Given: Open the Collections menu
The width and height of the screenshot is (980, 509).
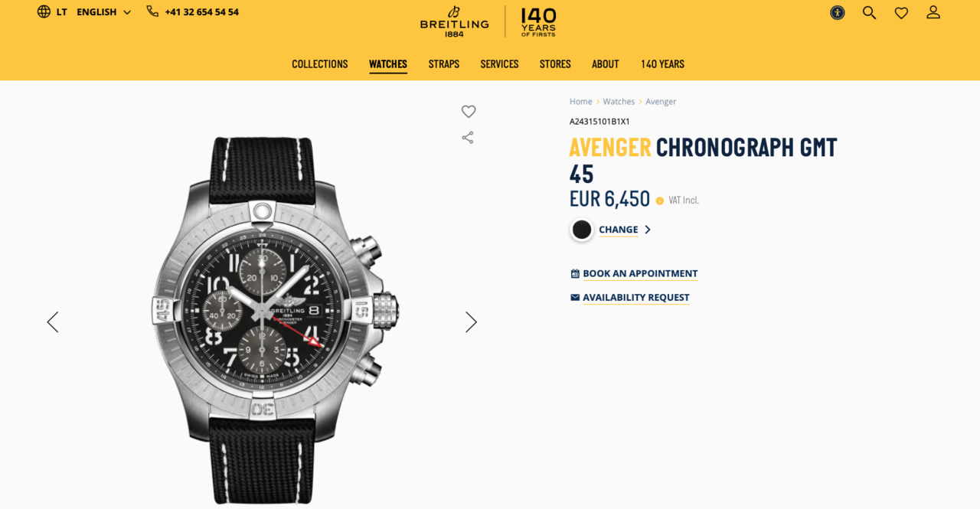Looking at the screenshot, I should (x=319, y=64).
